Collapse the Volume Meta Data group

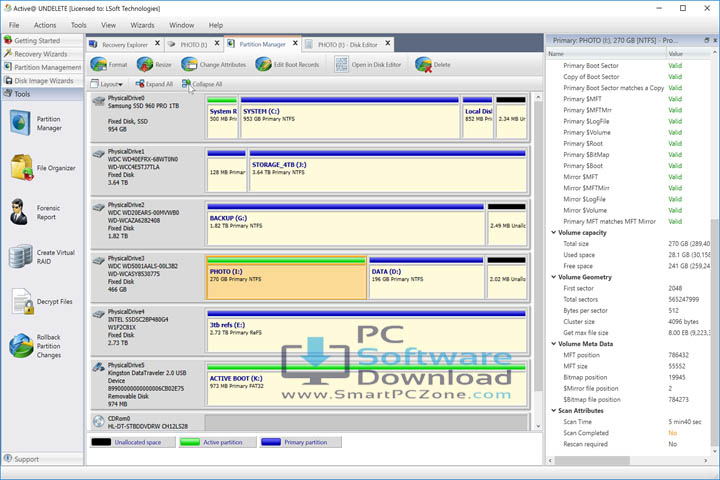(x=554, y=344)
